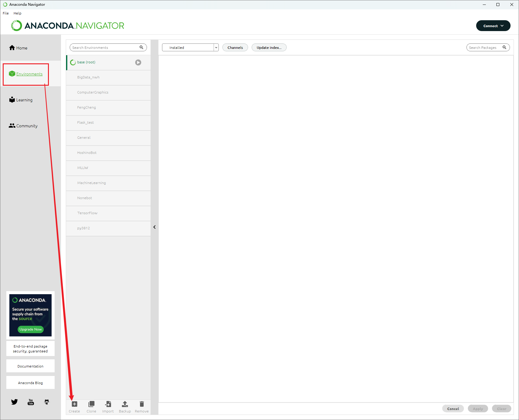Select the MLLW environment
Viewport: 519px width, 420px height.
[x=108, y=168]
